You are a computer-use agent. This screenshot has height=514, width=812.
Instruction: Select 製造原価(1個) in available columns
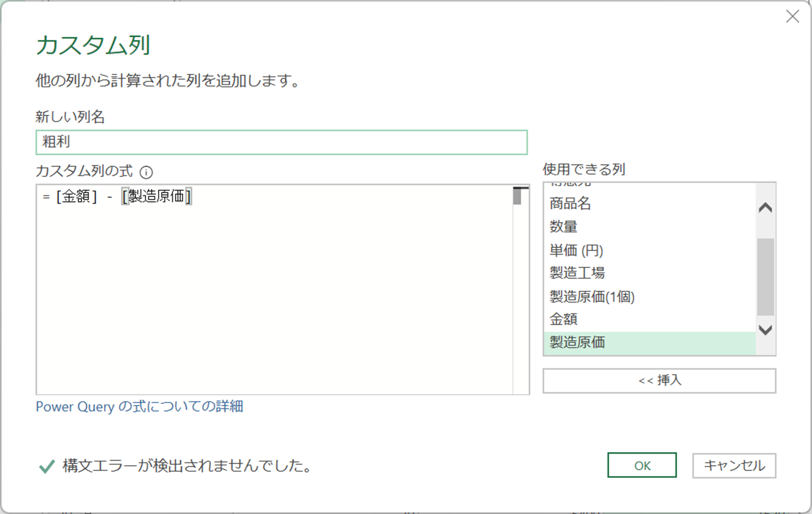pyautogui.click(x=592, y=297)
